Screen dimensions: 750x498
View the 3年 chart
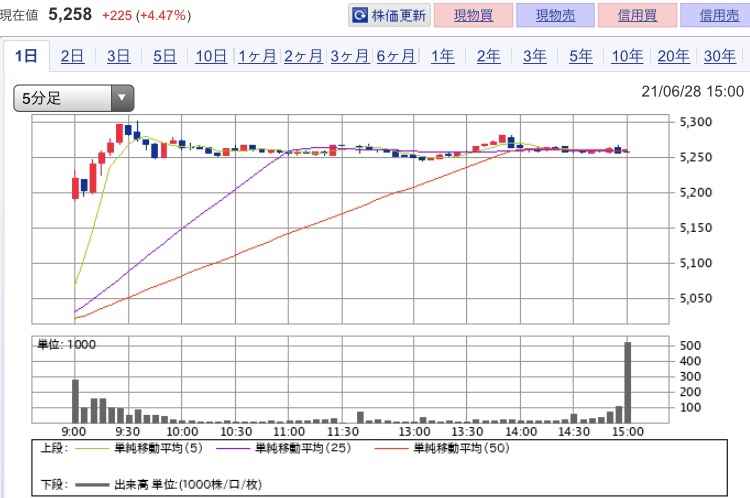534,56
